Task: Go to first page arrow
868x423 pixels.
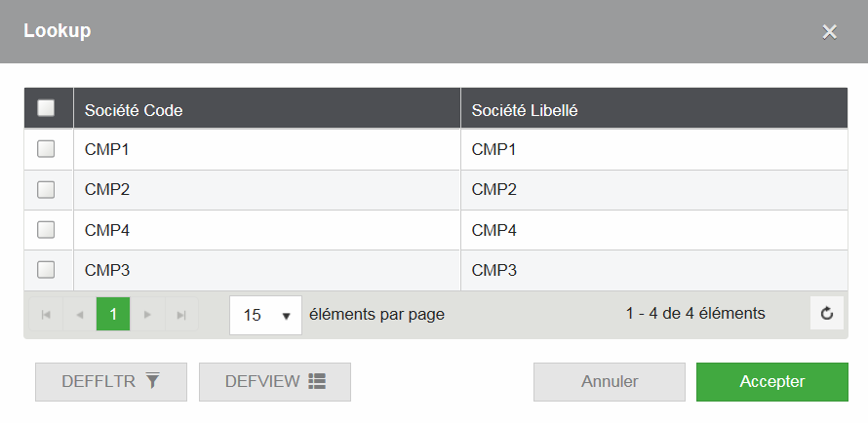Action: coord(45,315)
